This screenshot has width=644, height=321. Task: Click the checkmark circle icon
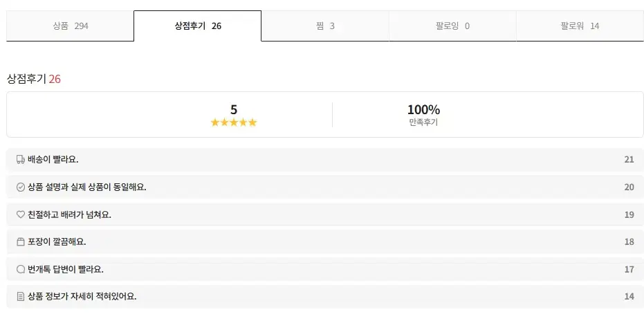pyautogui.click(x=20, y=187)
